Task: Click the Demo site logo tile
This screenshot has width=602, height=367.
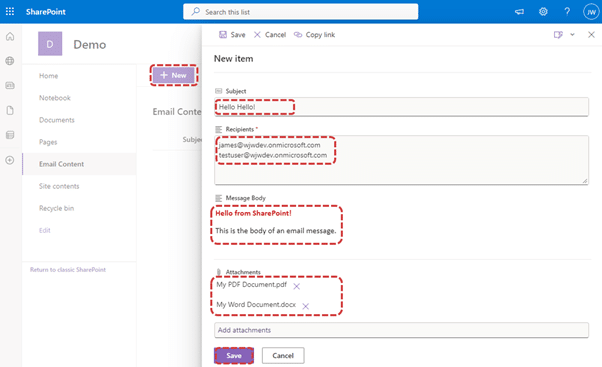Action: pos(50,44)
